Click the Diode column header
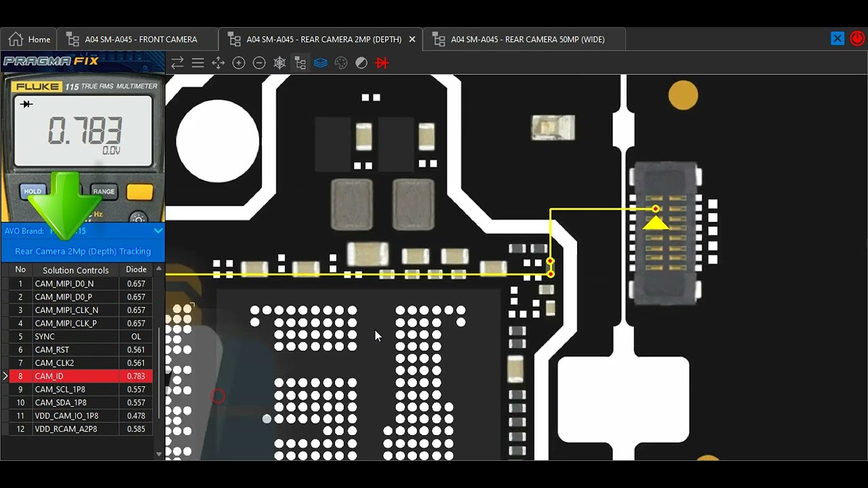Screen dimensions: 868x488 136,270
